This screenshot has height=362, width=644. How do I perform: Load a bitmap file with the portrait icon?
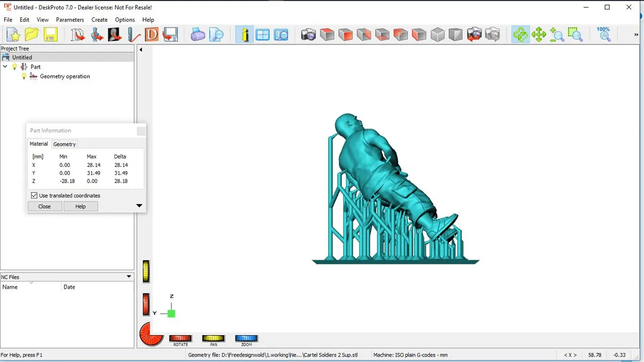(114, 35)
